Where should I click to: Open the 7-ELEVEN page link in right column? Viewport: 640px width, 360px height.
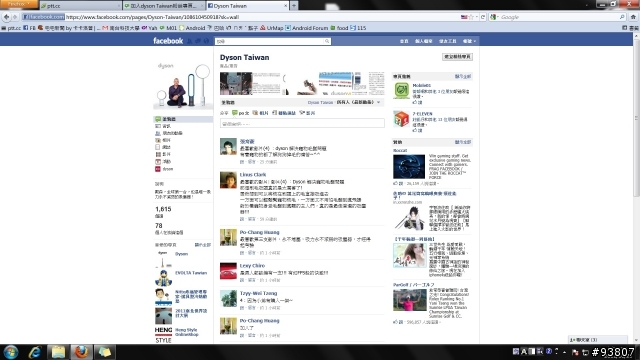pyautogui.click(x=422, y=114)
